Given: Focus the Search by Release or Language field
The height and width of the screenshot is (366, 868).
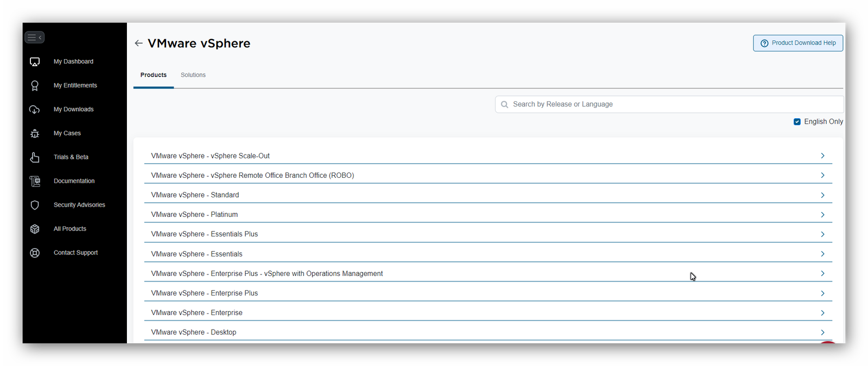Looking at the screenshot, I should [x=669, y=105].
